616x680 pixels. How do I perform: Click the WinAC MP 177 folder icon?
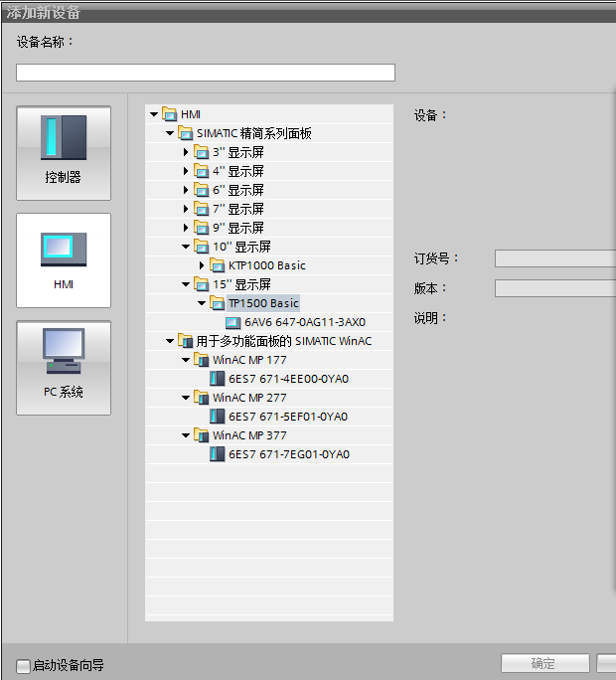201,360
